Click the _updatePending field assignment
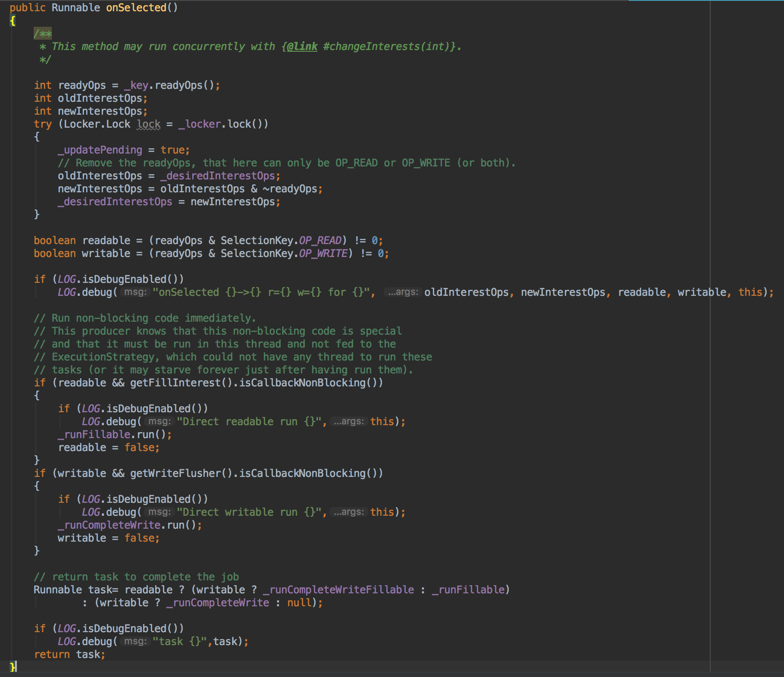Image resolution: width=784 pixels, height=677 pixels. (x=100, y=150)
